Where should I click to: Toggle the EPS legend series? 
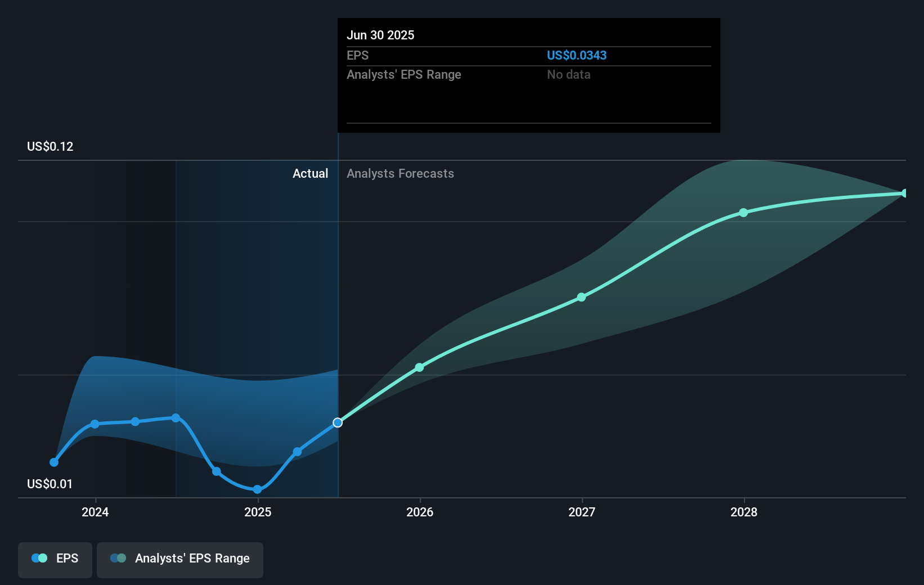click(x=55, y=560)
